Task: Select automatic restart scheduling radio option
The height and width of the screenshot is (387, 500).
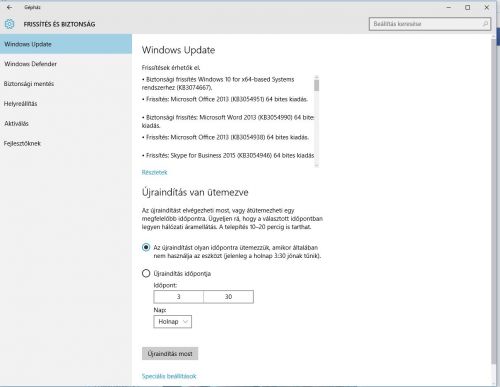Action: pos(146,247)
